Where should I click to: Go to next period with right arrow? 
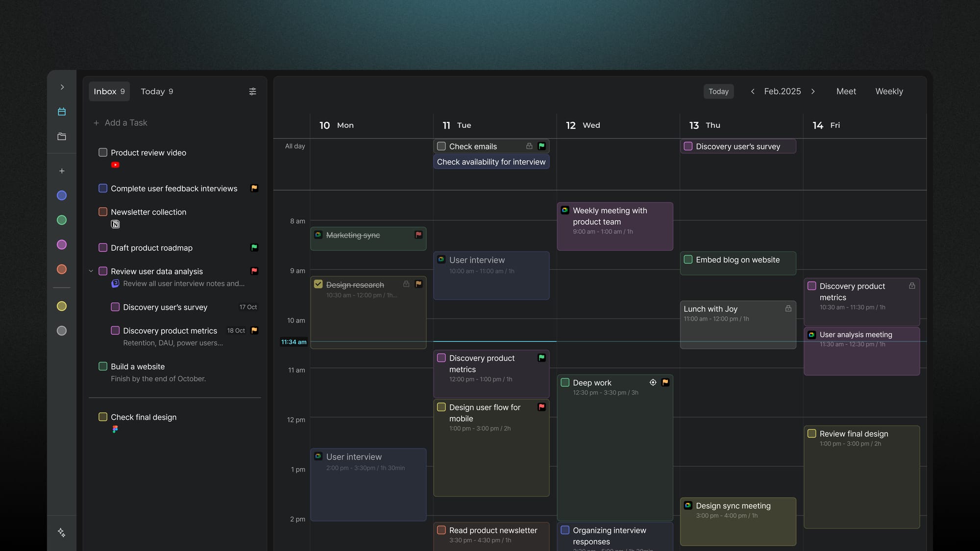click(x=813, y=92)
